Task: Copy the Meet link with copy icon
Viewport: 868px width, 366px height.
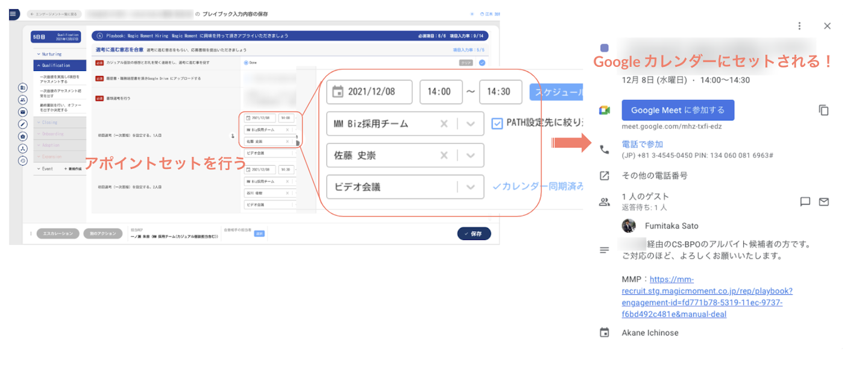Action: pyautogui.click(x=824, y=110)
